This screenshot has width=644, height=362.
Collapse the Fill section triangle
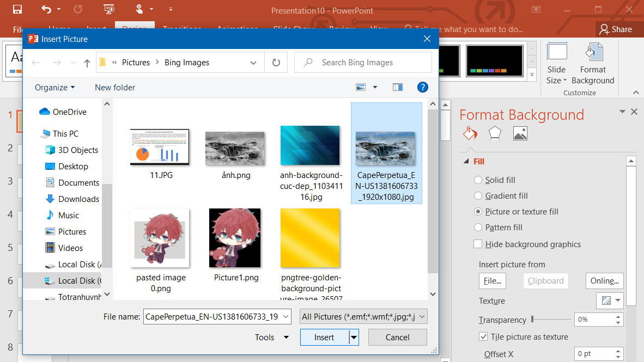click(466, 161)
